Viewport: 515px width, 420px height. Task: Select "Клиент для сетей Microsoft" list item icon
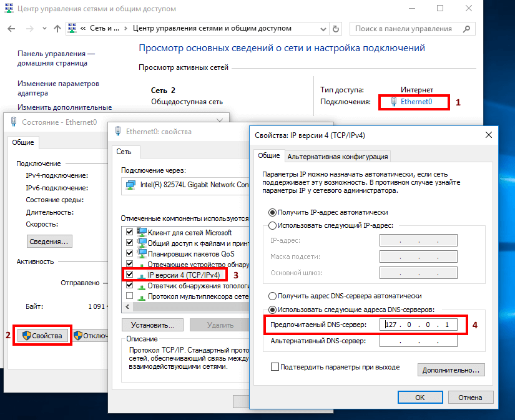point(141,232)
